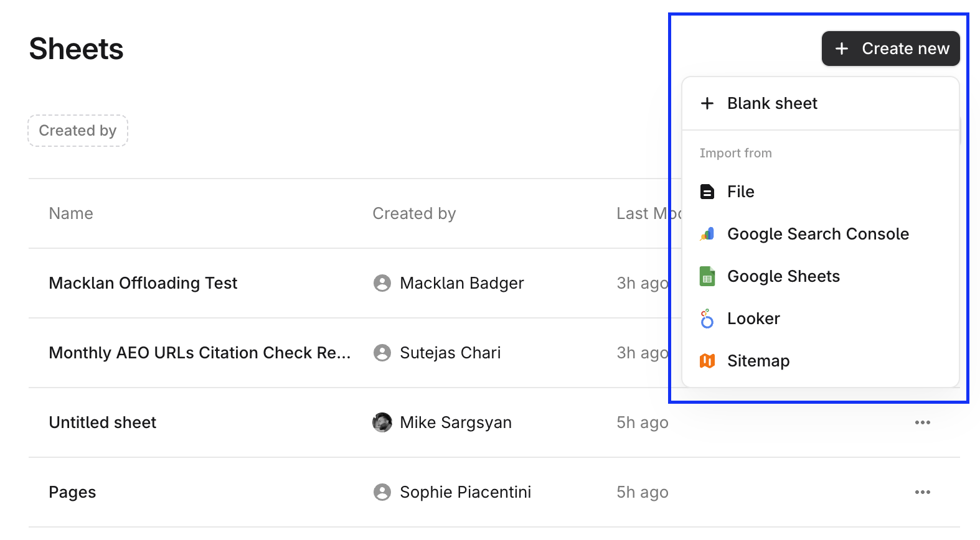Image resolution: width=980 pixels, height=540 pixels.
Task: Click the File document icon
Action: [707, 192]
